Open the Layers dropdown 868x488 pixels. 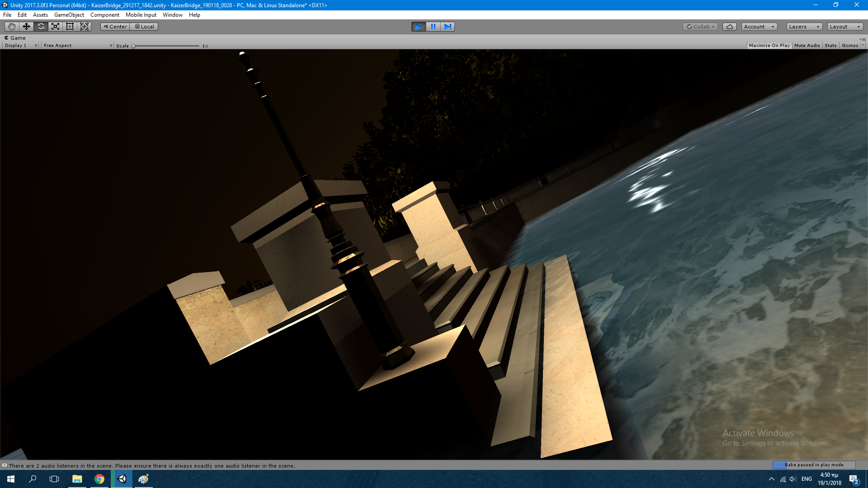tap(804, 27)
